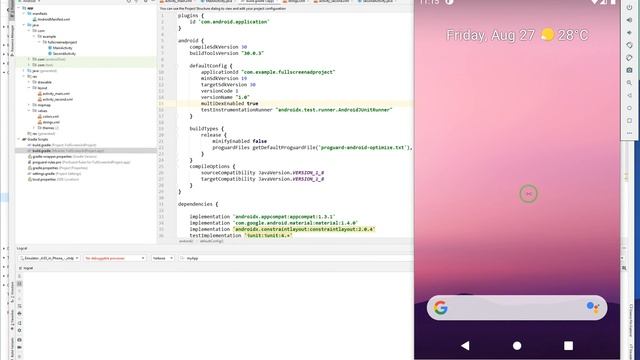Open the Emulator device dropdown in Logcat

[49, 258]
